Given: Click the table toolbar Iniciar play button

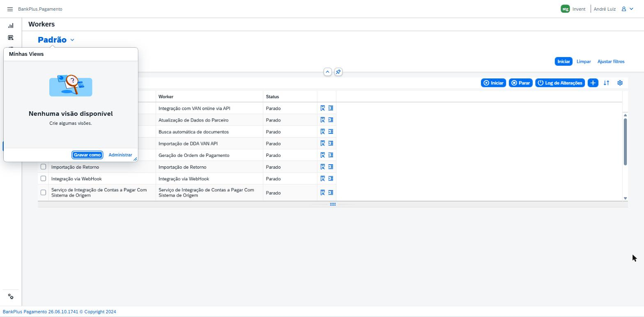Looking at the screenshot, I should 493,83.
